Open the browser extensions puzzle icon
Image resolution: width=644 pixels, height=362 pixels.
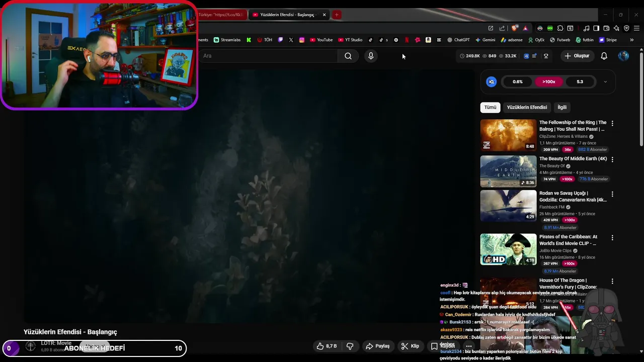pos(560,28)
